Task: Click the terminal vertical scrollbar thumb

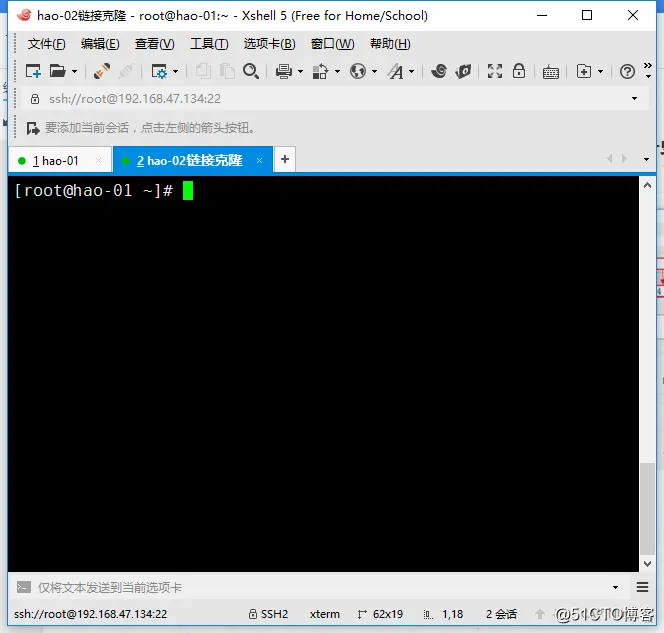Action: [647, 509]
